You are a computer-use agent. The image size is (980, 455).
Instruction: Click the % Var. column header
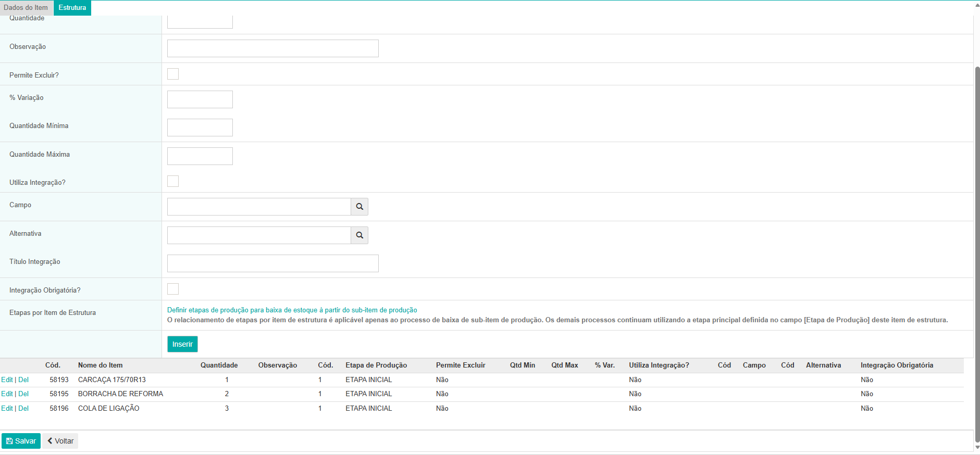pos(605,365)
